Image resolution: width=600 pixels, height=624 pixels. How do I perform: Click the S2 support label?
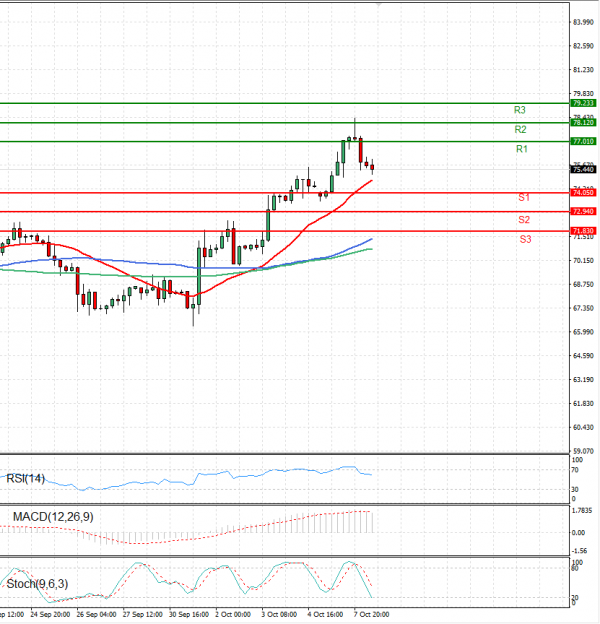tap(524, 220)
